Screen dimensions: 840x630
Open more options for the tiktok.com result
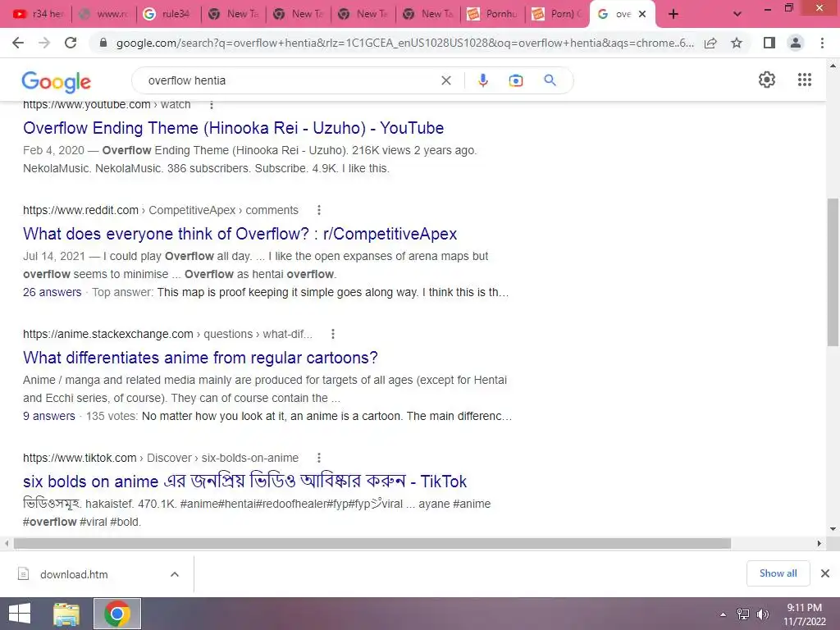[x=319, y=458]
